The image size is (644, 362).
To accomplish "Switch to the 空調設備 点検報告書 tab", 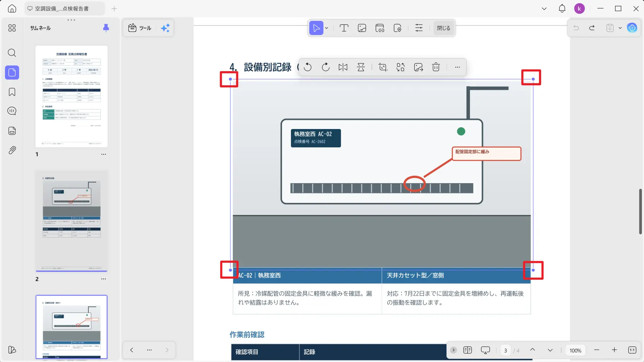I will [64, 8].
